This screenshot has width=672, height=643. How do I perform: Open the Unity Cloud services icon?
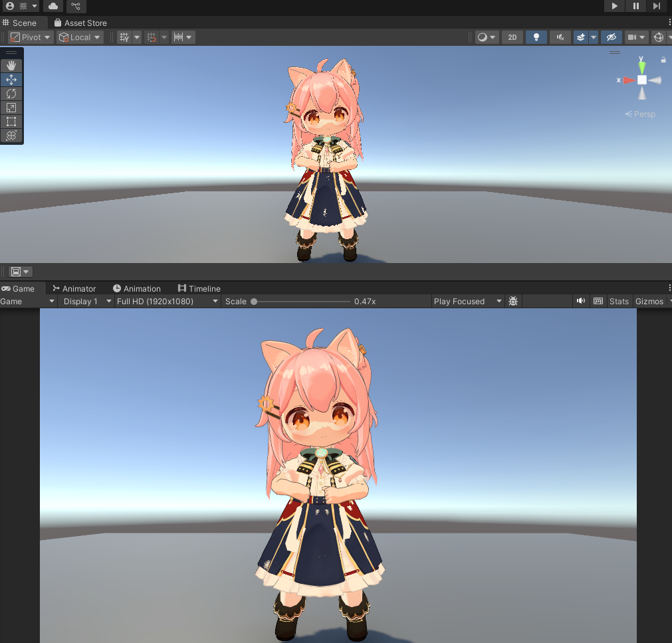tap(53, 6)
